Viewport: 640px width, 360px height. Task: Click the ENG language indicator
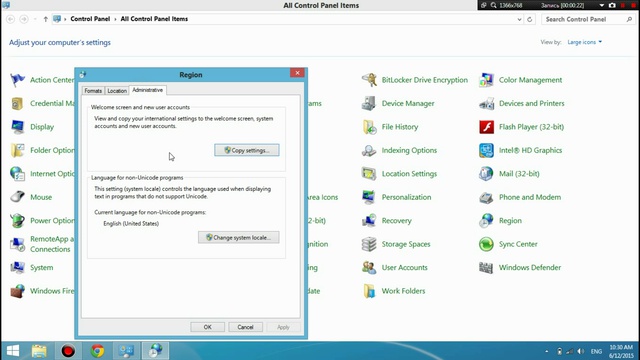coord(596,351)
